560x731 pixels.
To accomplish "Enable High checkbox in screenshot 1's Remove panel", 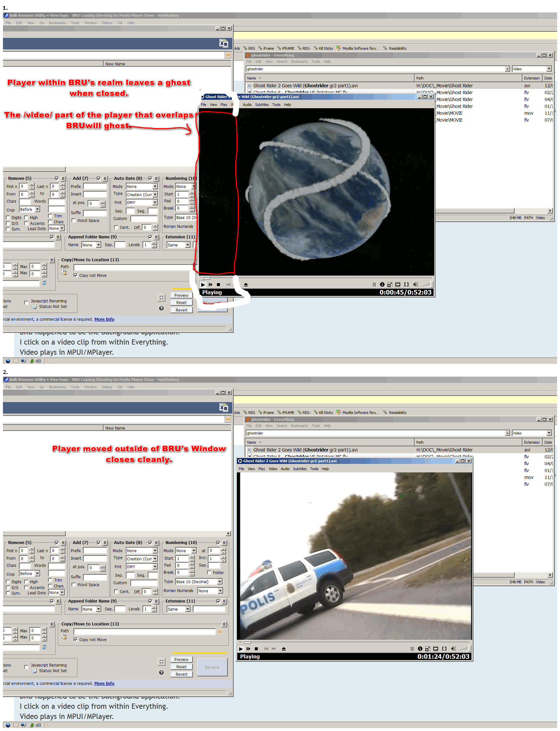I will coord(26,217).
